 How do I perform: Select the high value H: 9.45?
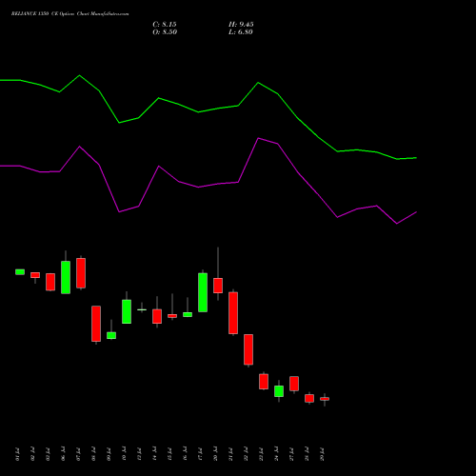(241, 25)
